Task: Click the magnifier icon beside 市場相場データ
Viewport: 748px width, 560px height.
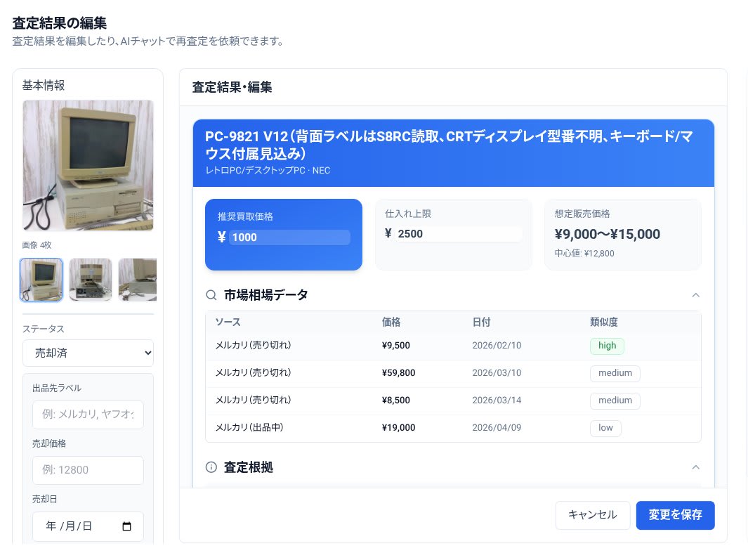Action: (211, 295)
